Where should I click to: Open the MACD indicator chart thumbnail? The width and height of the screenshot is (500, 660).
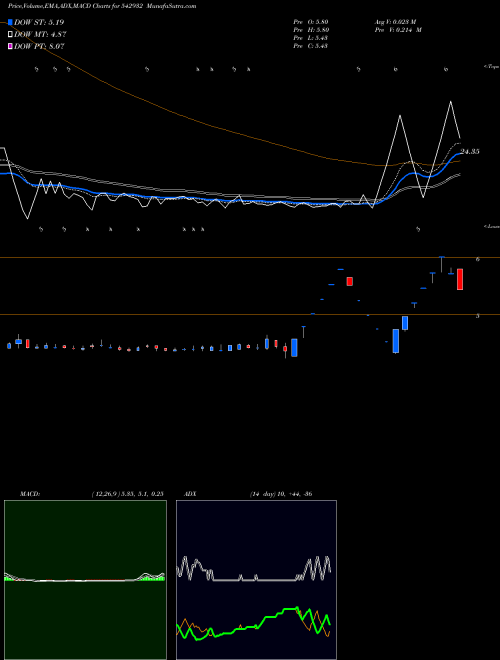click(x=85, y=580)
